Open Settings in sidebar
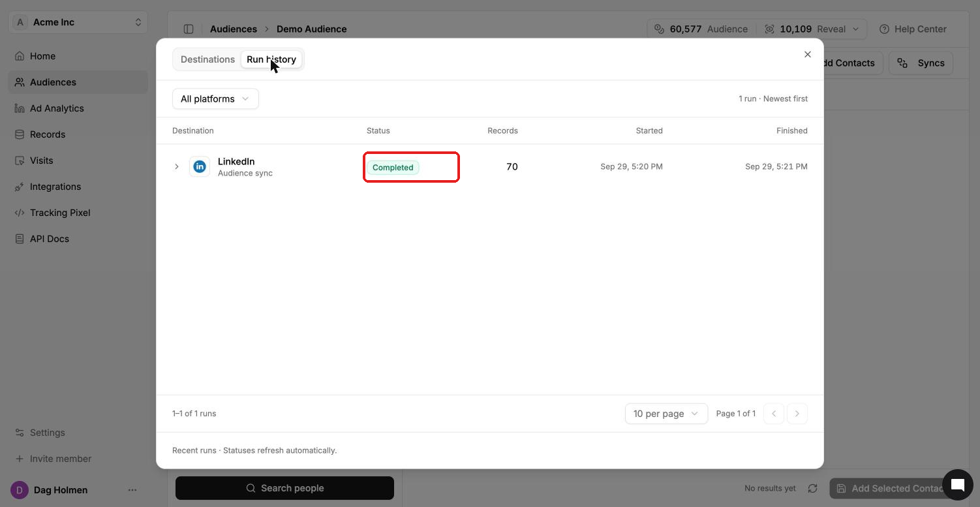This screenshot has height=507, width=980. point(78,433)
